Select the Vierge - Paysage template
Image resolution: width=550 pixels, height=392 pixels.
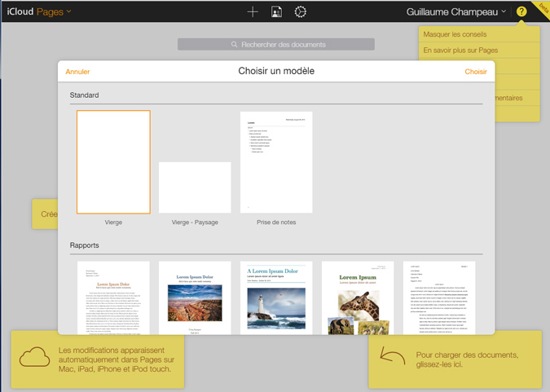pyautogui.click(x=195, y=187)
